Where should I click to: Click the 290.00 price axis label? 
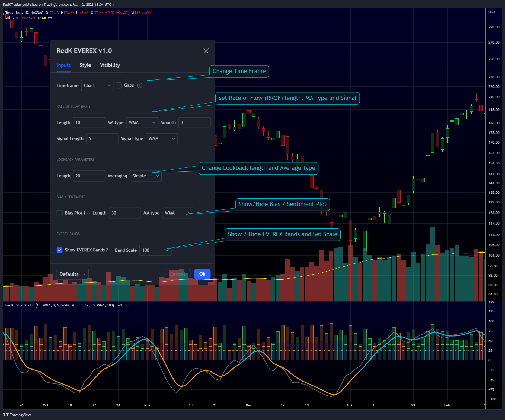(x=494, y=27)
